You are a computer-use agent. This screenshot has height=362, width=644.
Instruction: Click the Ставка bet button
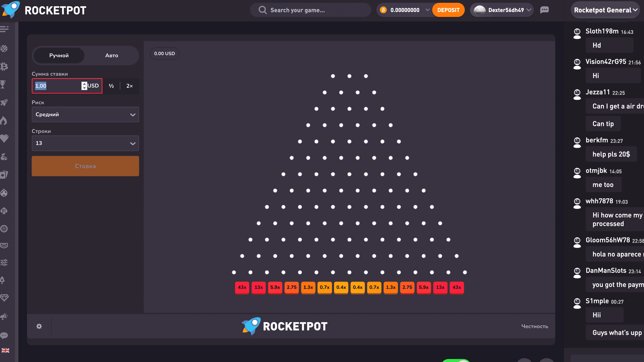click(85, 166)
